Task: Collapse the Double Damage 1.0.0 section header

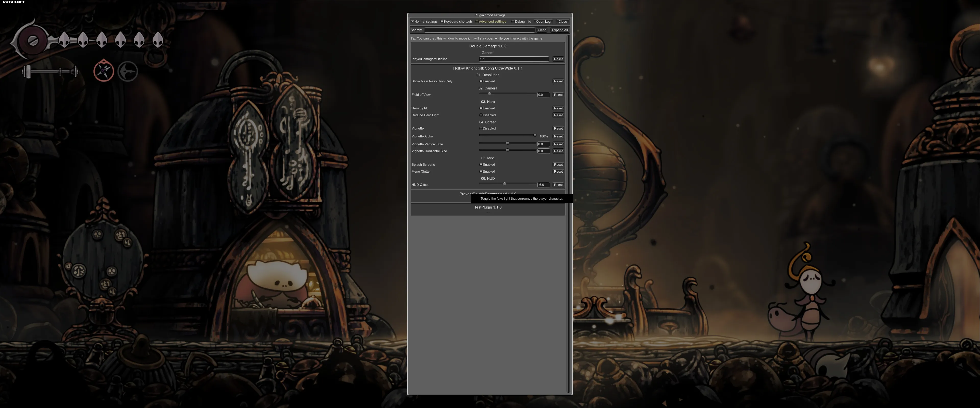Action: [x=488, y=46]
